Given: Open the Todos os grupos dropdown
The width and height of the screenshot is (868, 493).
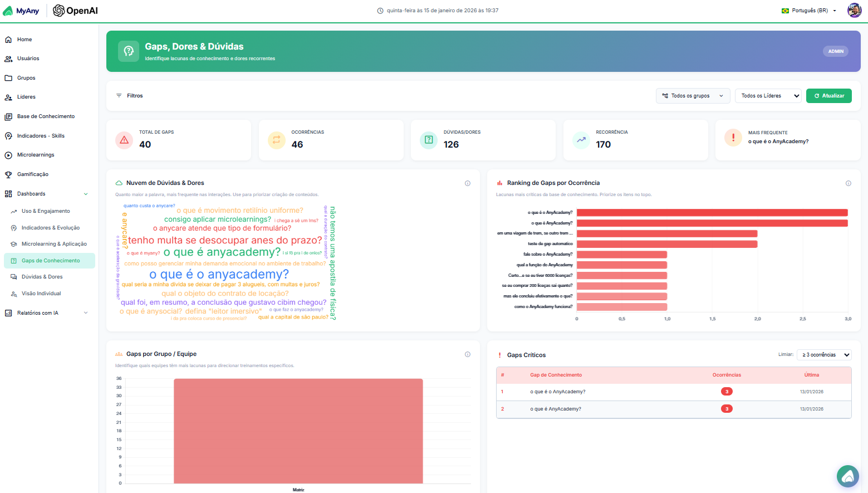Looking at the screenshot, I should pyautogui.click(x=693, y=95).
